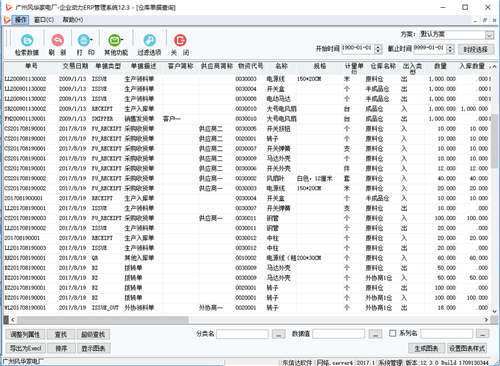This screenshot has width=500, height=366.
Task: Open the 打印 print dropdown arrow
Action: point(92,40)
